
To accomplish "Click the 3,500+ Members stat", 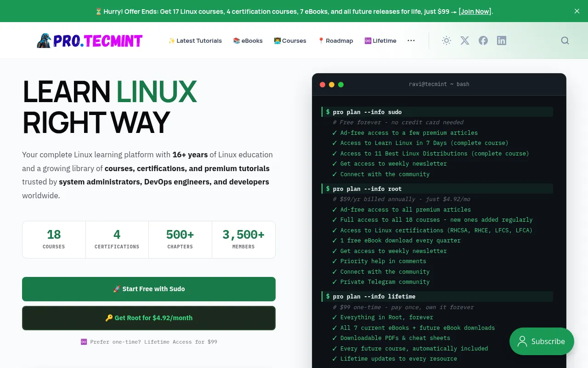I will (243, 240).
